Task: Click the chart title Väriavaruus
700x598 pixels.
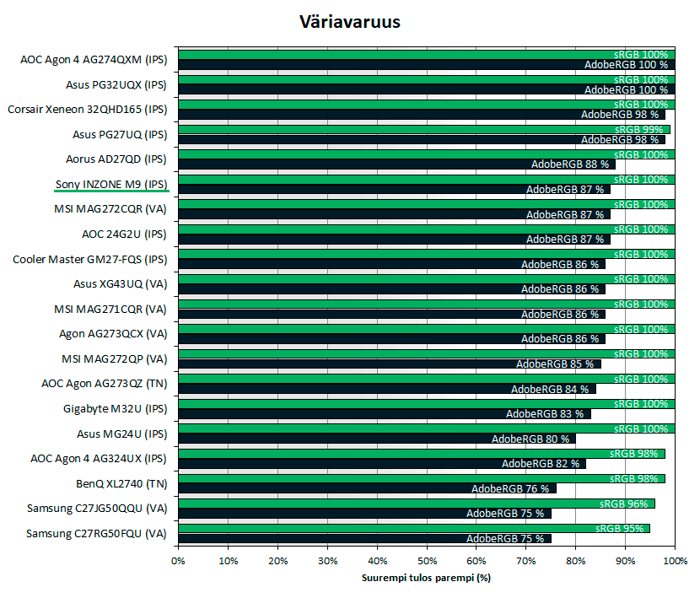Action: (349, 22)
